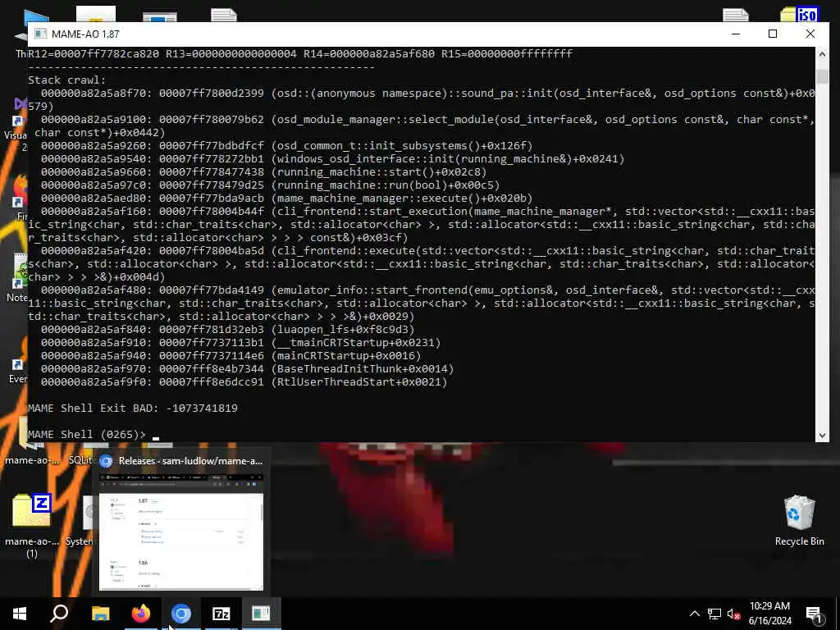This screenshot has height=630, width=840.
Task: Click the running_machine::start() stack line
Action: pos(263,172)
